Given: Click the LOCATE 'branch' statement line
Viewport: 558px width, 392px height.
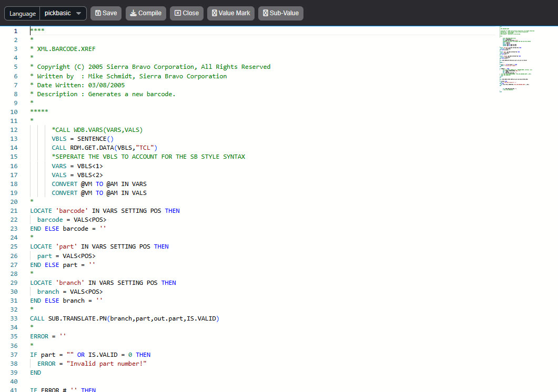Looking at the screenshot, I should 103,283.
